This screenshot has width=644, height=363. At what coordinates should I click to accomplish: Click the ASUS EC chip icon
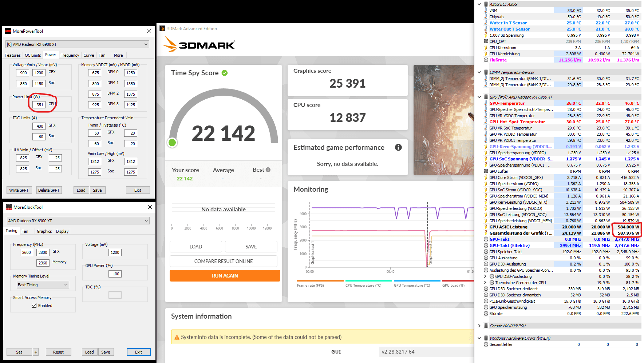486,4
